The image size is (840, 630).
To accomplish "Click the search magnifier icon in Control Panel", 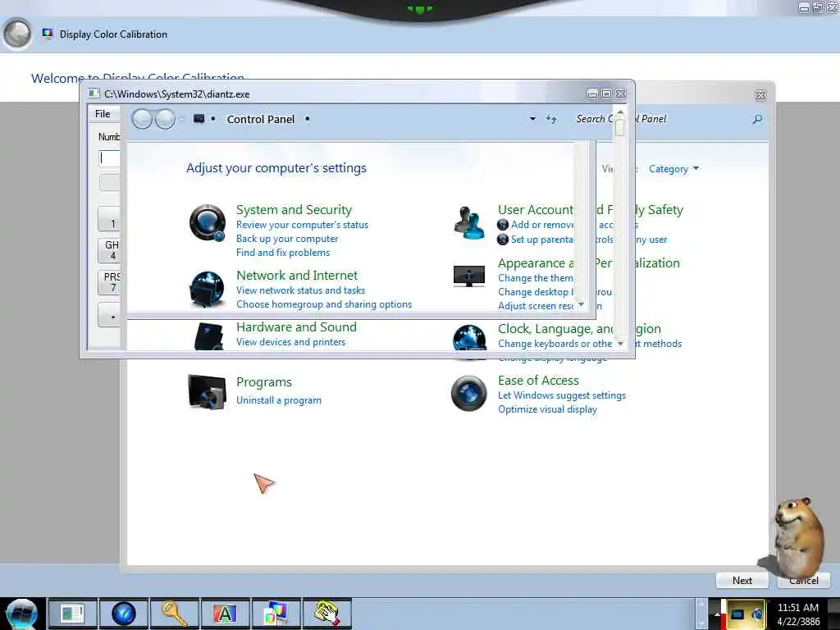I will [757, 119].
